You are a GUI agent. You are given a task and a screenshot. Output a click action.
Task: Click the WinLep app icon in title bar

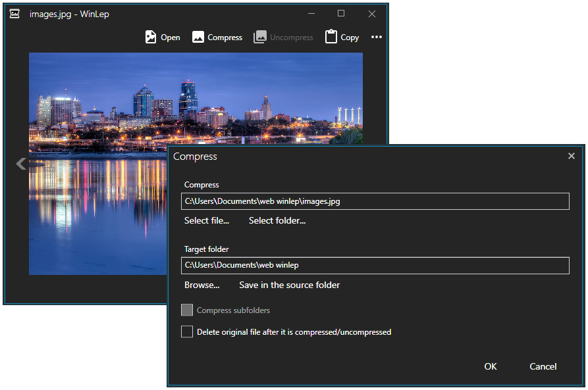pyautogui.click(x=14, y=14)
